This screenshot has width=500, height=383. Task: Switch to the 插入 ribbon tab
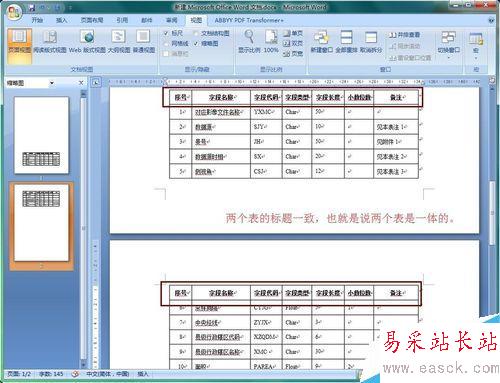61,20
